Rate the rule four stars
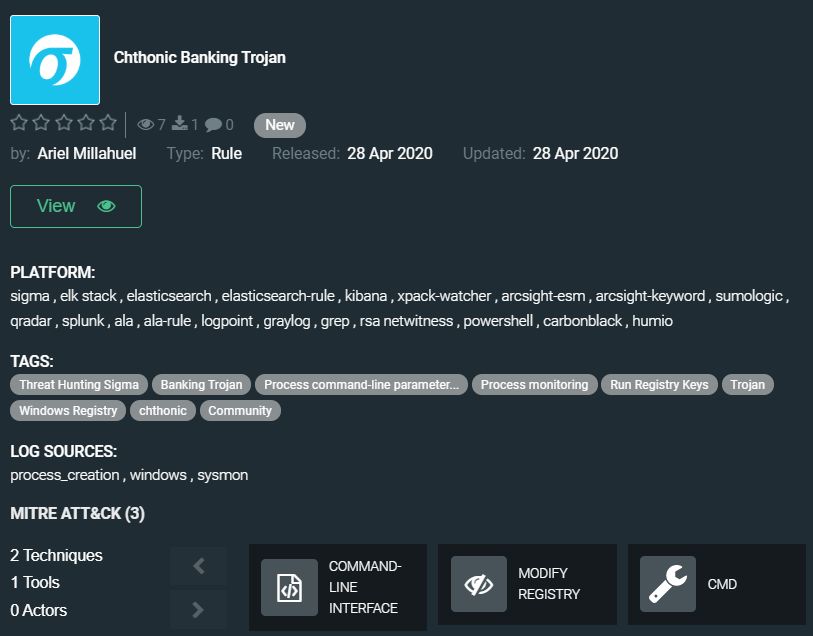Image resolution: width=813 pixels, height=636 pixels. tap(86, 123)
